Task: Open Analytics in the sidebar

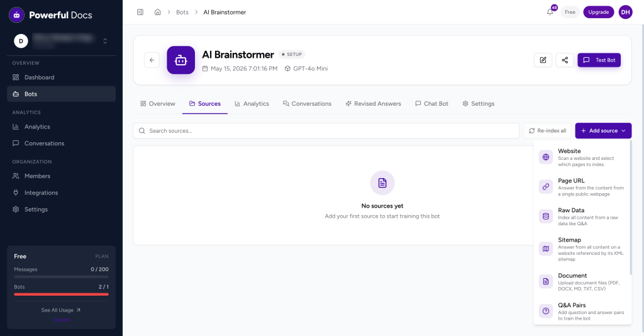Action: (x=61, y=126)
